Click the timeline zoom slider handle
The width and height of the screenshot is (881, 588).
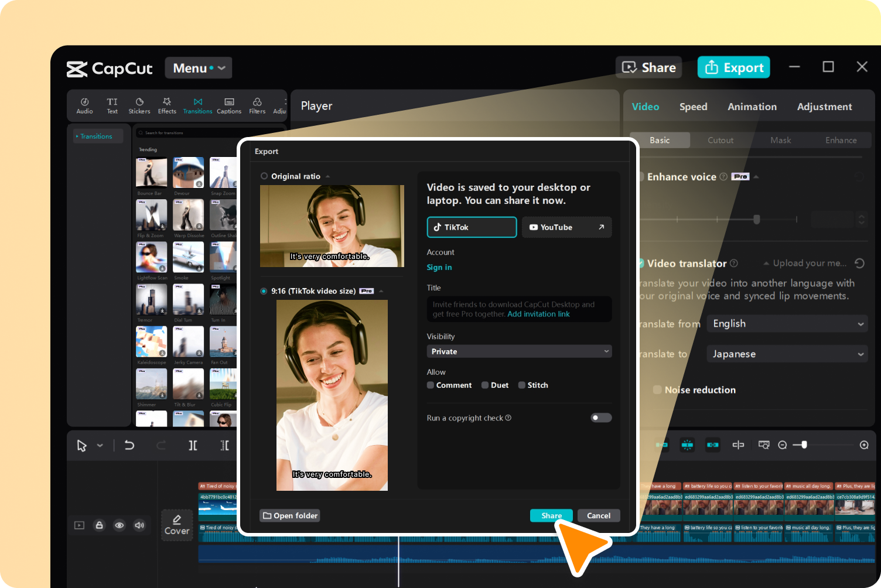click(804, 445)
